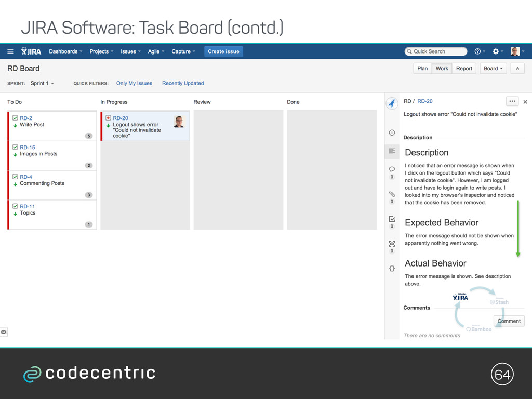The width and height of the screenshot is (532, 399).
Task: Click the Create issue button
Action: click(223, 51)
